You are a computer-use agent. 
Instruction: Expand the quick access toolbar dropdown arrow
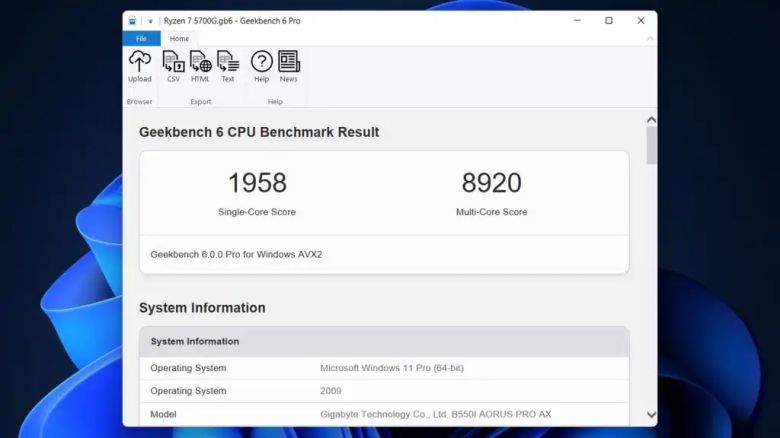150,21
